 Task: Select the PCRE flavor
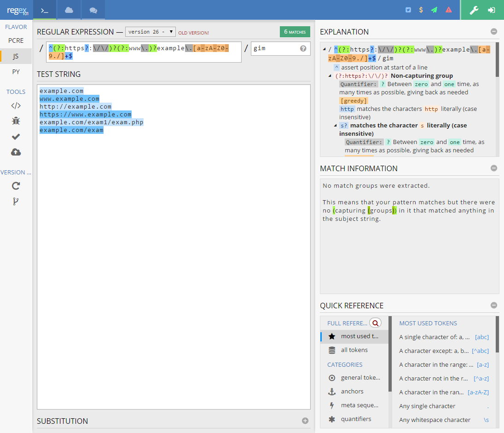16,40
